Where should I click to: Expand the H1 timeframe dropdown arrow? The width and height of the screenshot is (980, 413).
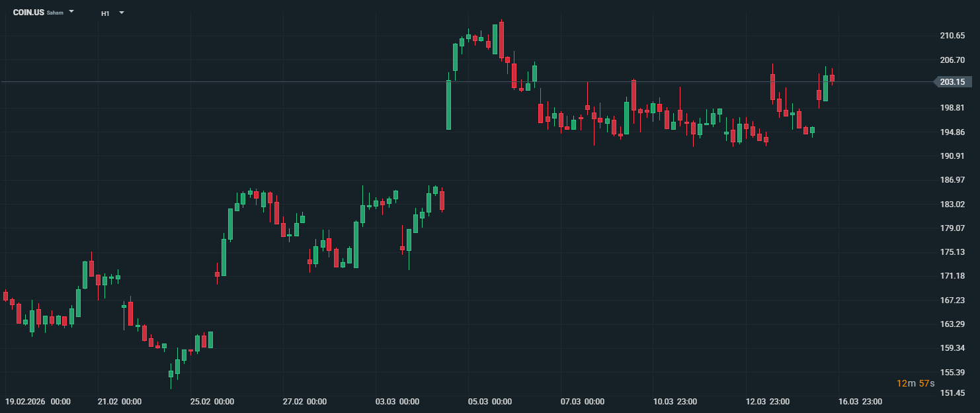[122, 13]
